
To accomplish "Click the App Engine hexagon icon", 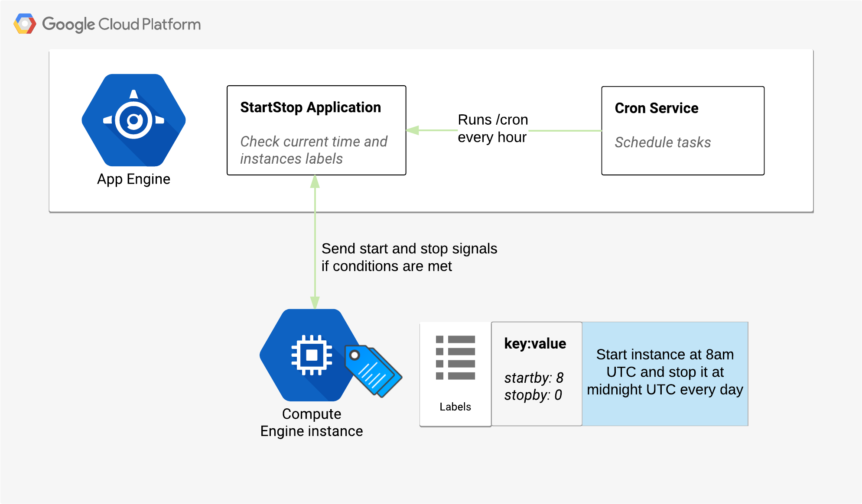I will [133, 120].
